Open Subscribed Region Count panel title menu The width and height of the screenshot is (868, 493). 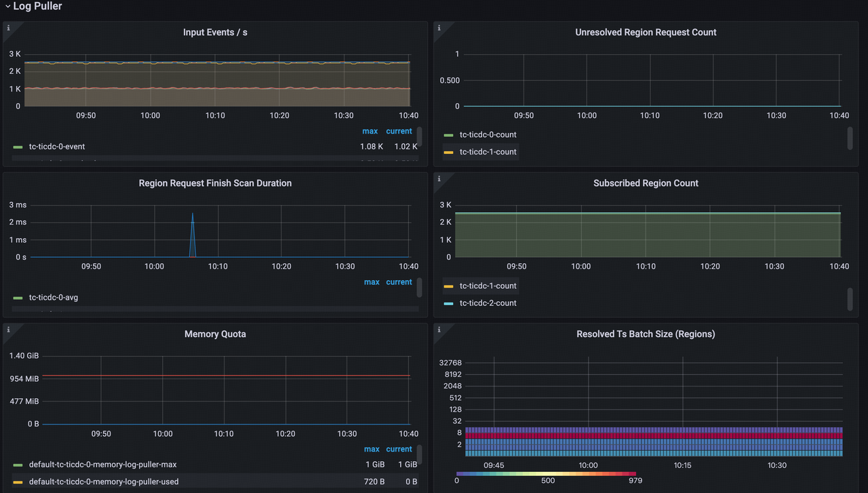(646, 183)
